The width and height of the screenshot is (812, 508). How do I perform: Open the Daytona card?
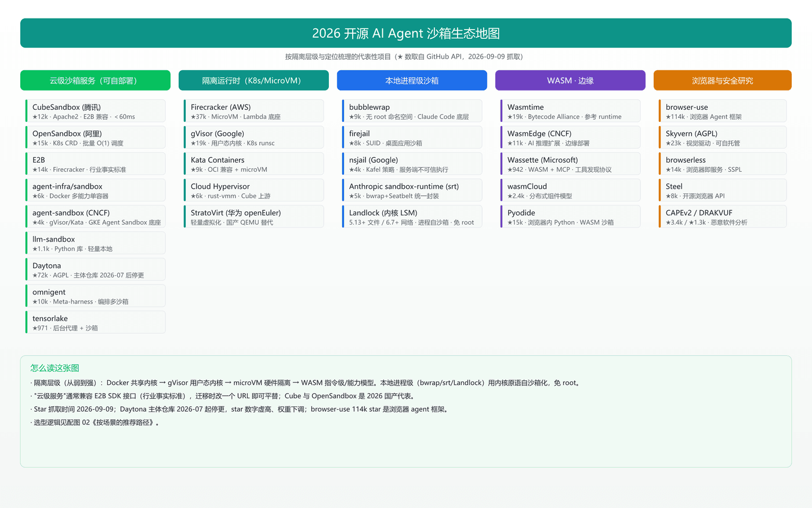click(x=95, y=269)
